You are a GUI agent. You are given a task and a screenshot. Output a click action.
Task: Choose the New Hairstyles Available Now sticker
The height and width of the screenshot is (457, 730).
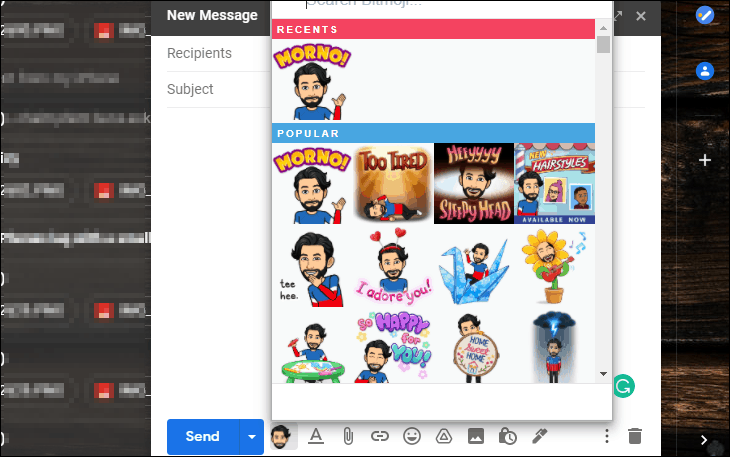554,184
